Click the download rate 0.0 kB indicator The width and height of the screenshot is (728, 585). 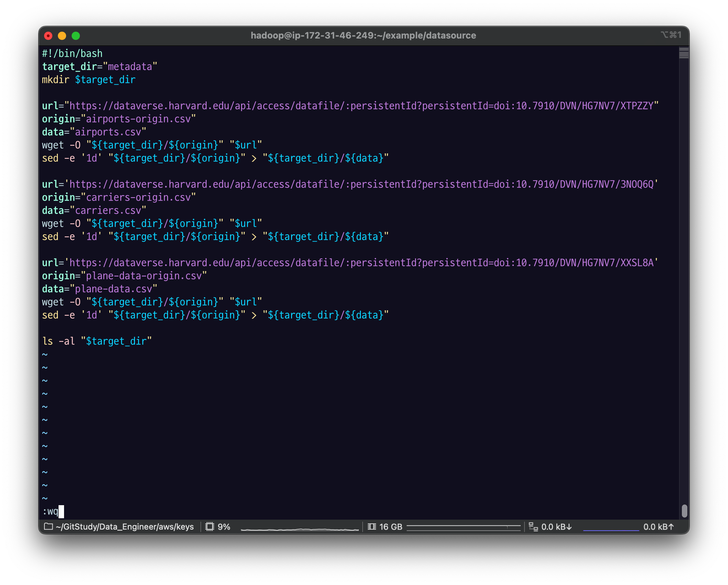(x=556, y=526)
